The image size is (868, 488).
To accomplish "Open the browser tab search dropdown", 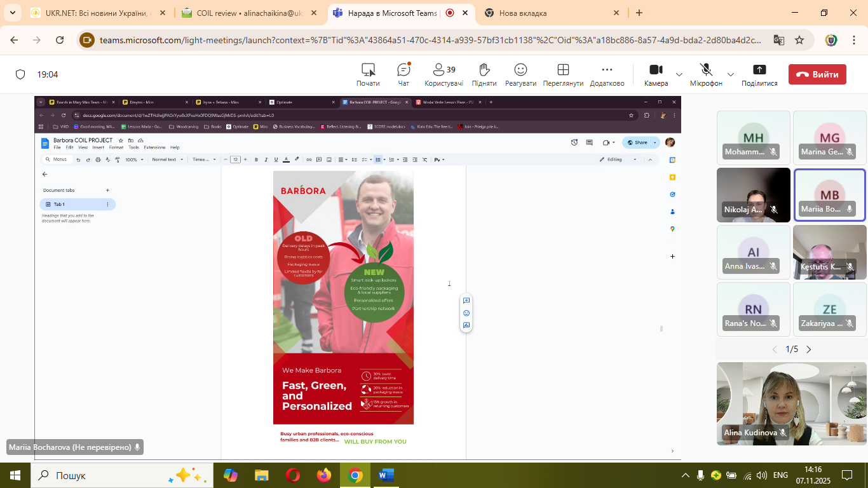I will [13, 13].
